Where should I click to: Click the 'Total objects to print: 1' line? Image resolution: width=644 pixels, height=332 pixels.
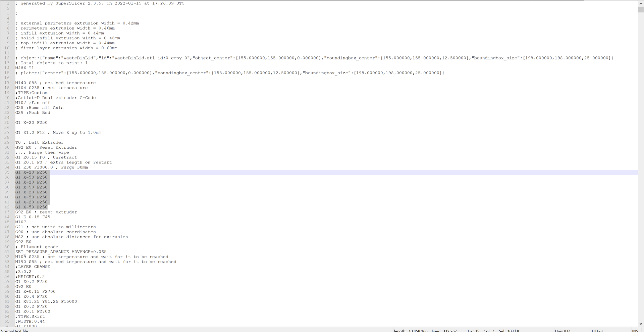click(51, 63)
